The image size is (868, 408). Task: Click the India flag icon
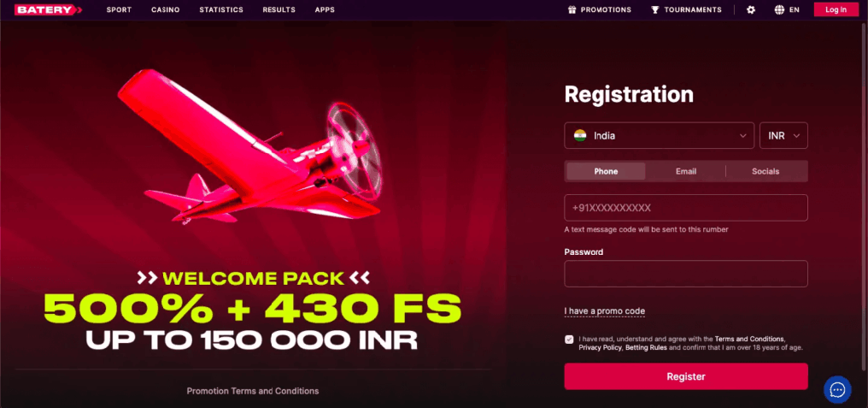tap(580, 135)
